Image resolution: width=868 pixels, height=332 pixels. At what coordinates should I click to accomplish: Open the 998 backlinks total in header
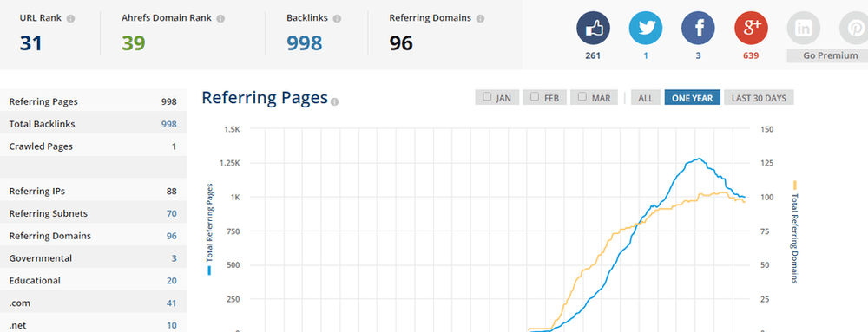(304, 42)
